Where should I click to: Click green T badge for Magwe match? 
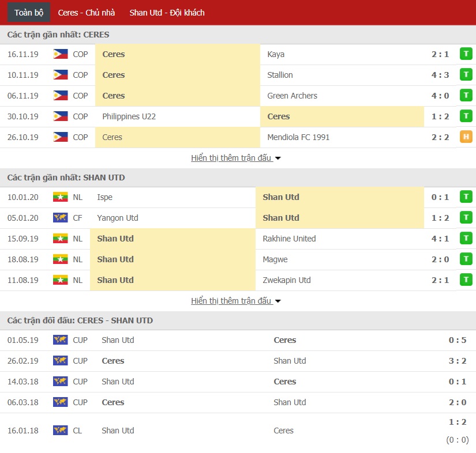tap(466, 259)
